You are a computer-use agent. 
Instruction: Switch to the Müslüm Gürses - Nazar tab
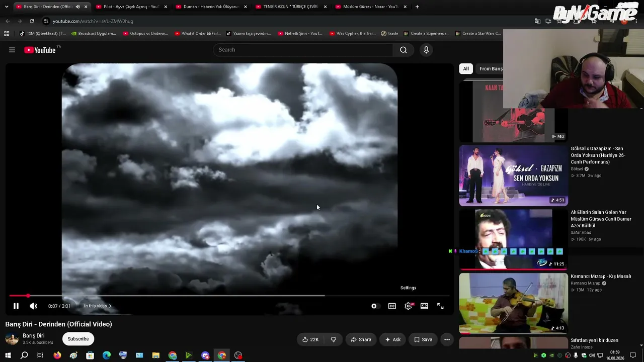[370, 7]
